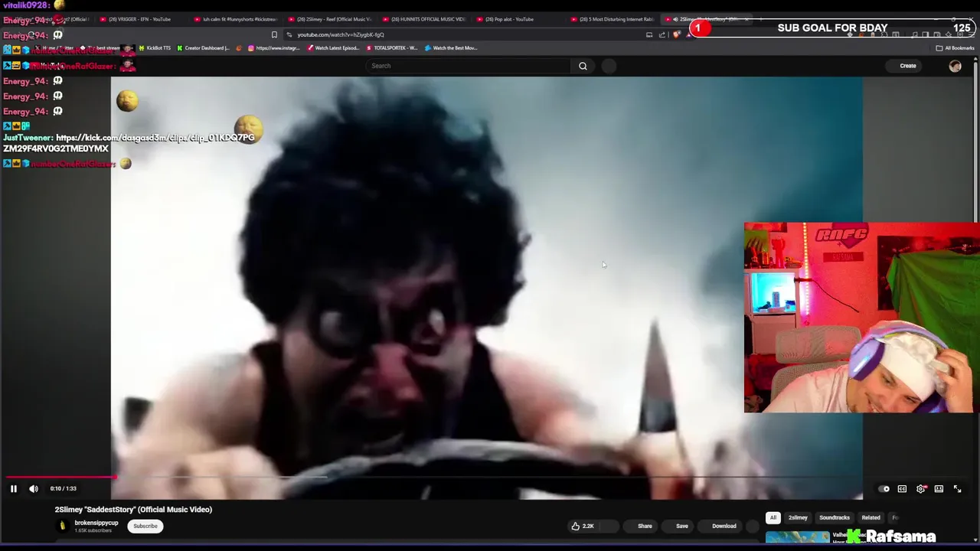Open the Valheim recommended video thumbnail
980x551 pixels.
[x=797, y=537]
